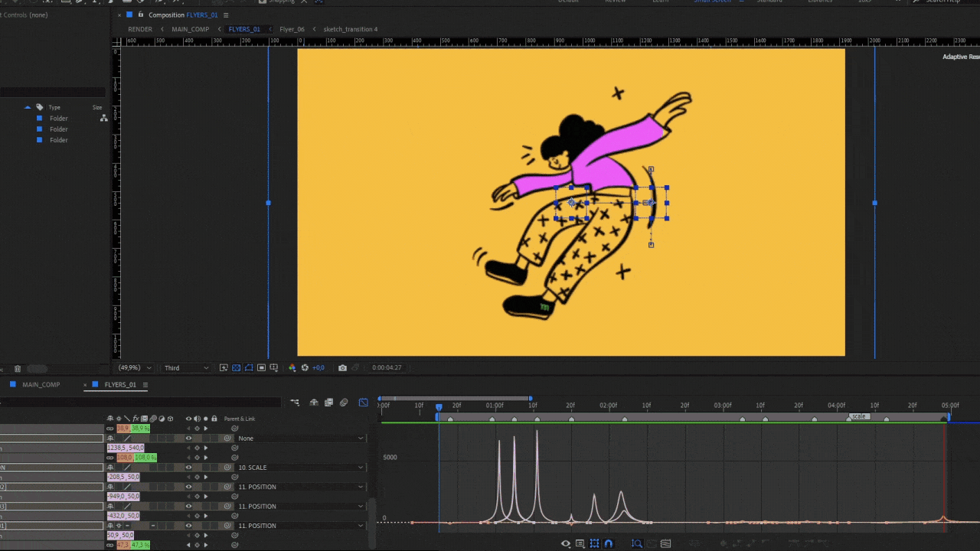Screen dimensions: 980x551
Task: Open Flyer_06 in composition breadcrumb
Action: [x=292, y=29]
